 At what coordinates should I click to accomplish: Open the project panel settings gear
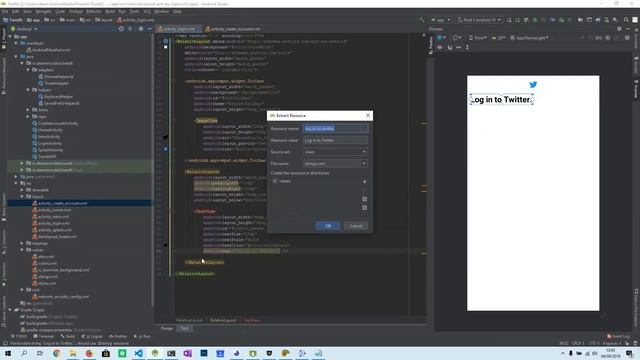(x=141, y=29)
